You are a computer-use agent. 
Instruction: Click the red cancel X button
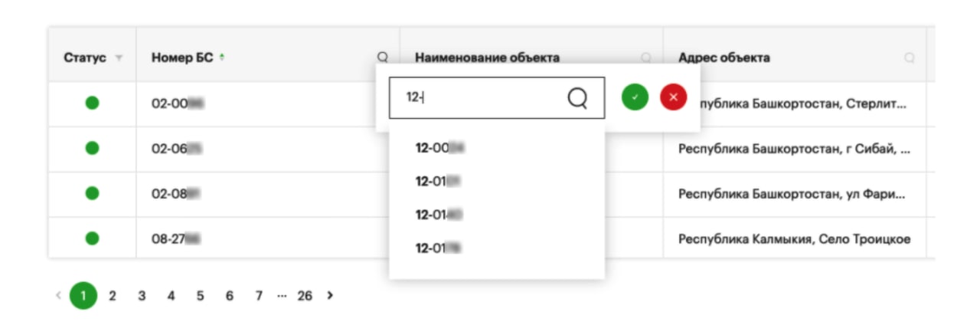[674, 97]
